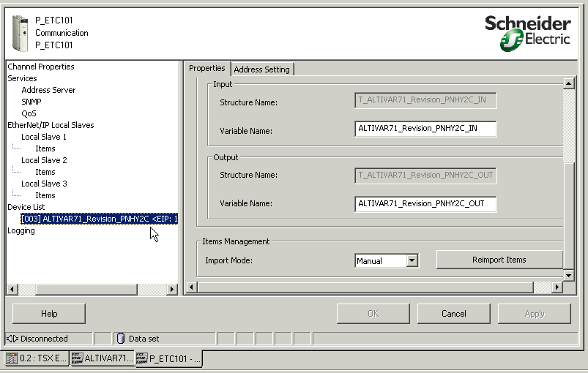This screenshot has height=373, width=588.
Task: Select [003] ALTIVAR71_Revision_PNHY2C device entry
Action: [x=100, y=219]
